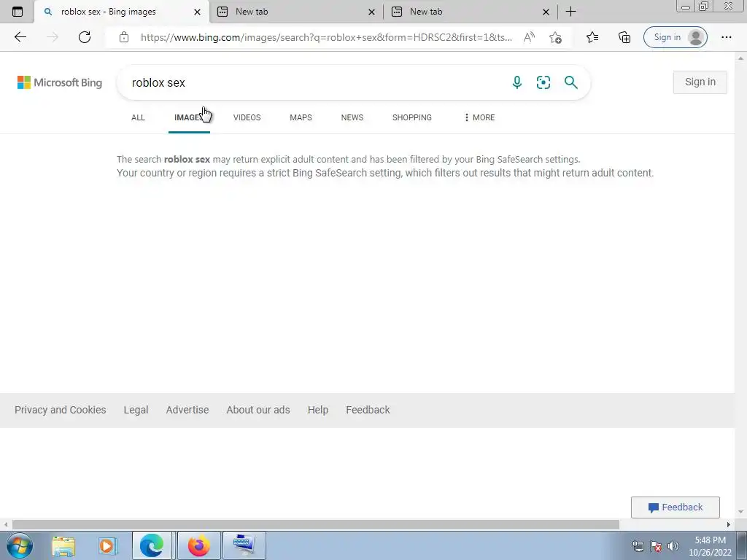Click the browser address bar URL
Viewport: 747px width, 560px height.
pos(326,37)
